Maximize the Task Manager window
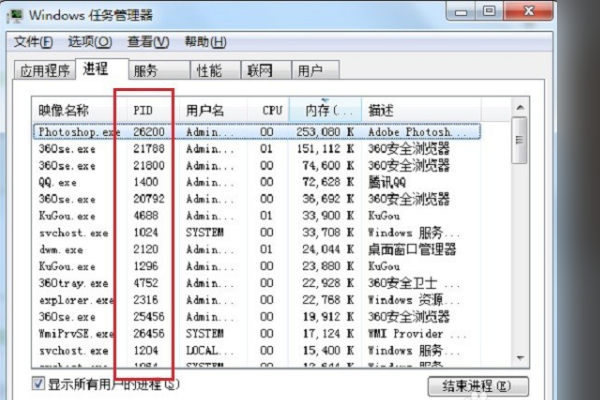 (x=489, y=11)
